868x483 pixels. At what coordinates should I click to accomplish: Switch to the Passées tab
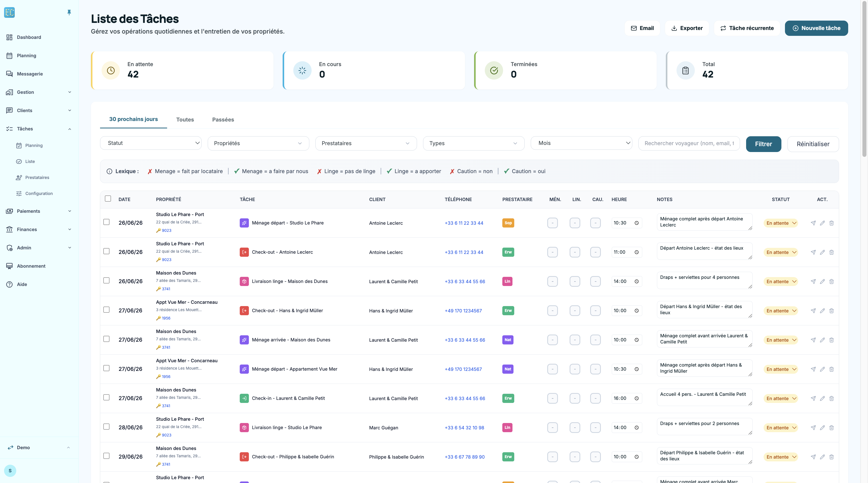click(x=223, y=119)
